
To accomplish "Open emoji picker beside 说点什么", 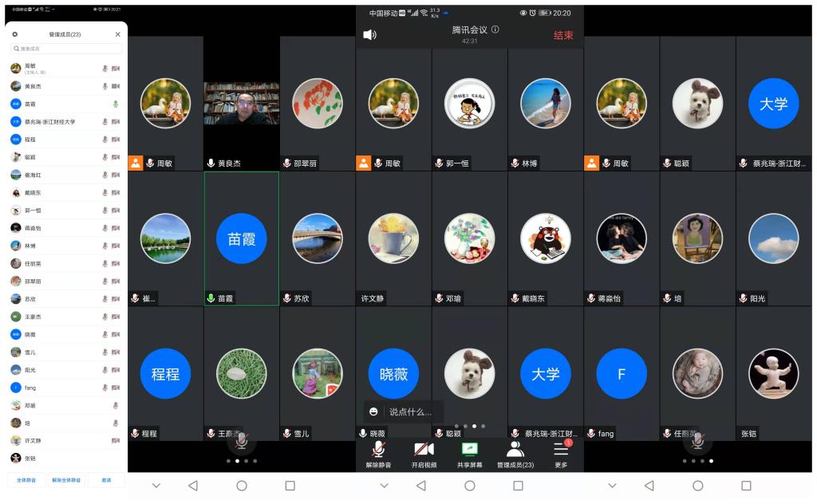I will [x=373, y=411].
